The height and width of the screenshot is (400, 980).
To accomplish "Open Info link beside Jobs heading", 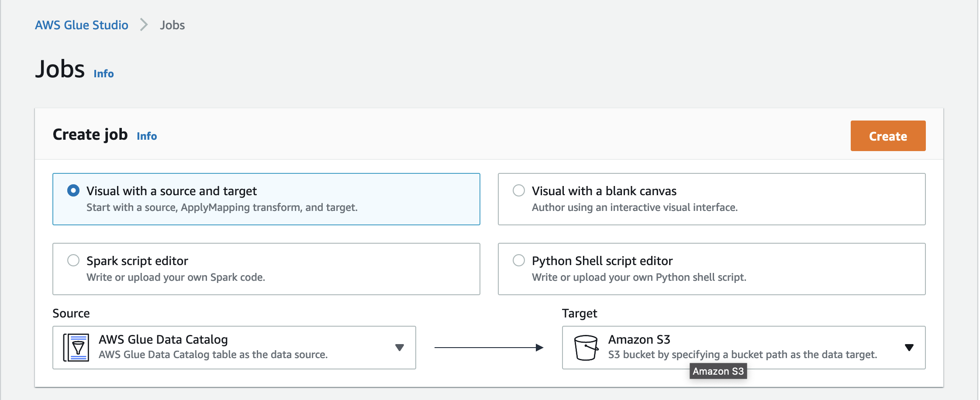I will click(104, 74).
